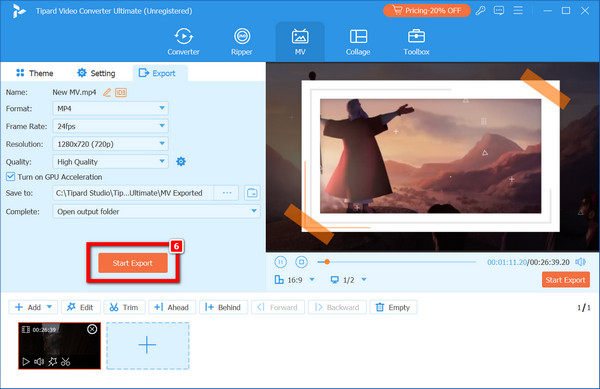Select the Export tab
The image size is (600, 389).
click(160, 73)
